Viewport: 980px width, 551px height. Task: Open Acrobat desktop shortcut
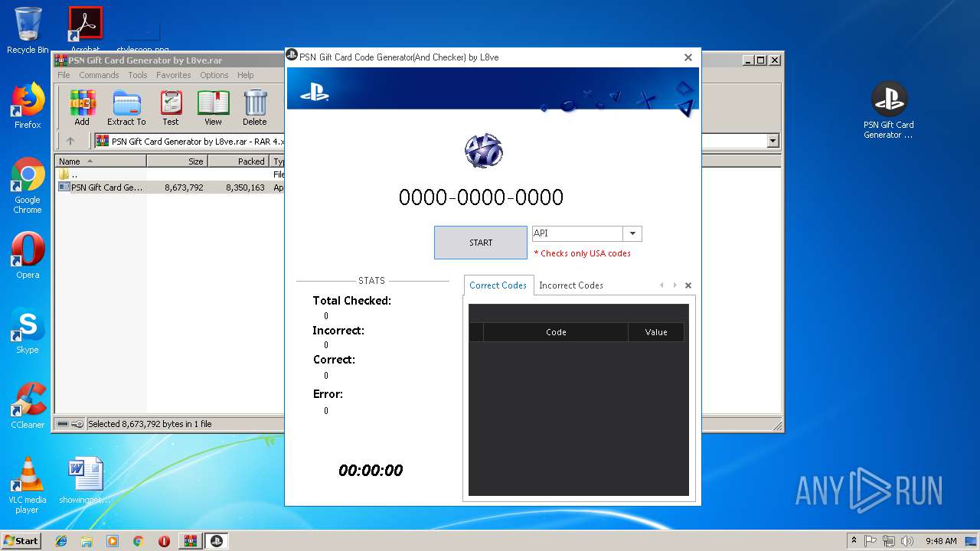[x=85, y=29]
